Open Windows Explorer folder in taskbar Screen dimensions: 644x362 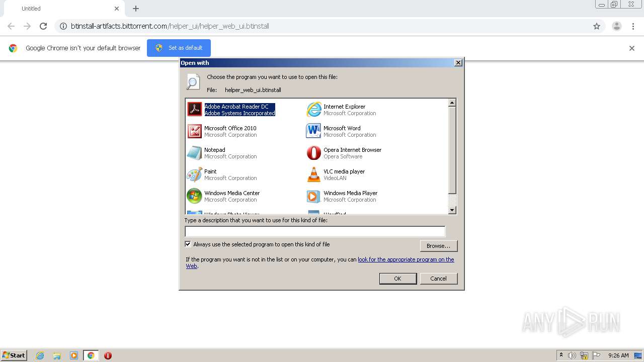(x=57, y=355)
